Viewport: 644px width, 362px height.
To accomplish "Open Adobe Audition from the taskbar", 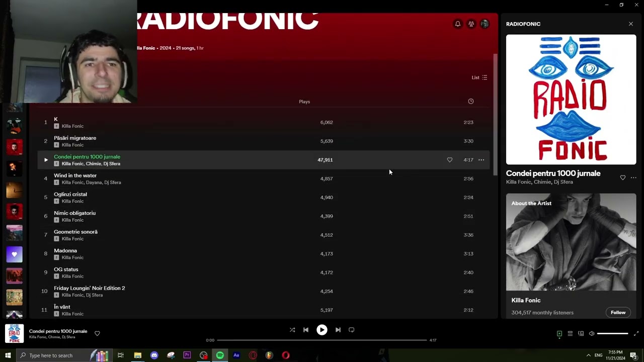I will point(236,355).
